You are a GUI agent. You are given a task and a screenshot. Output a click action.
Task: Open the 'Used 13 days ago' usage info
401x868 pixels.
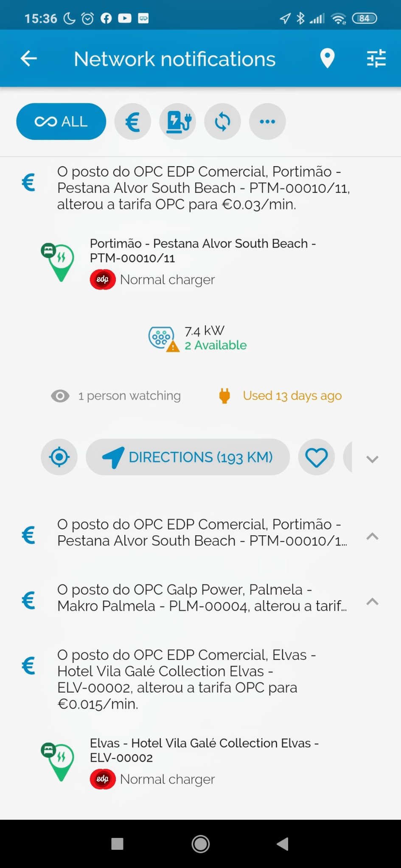[x=292, y=396]
